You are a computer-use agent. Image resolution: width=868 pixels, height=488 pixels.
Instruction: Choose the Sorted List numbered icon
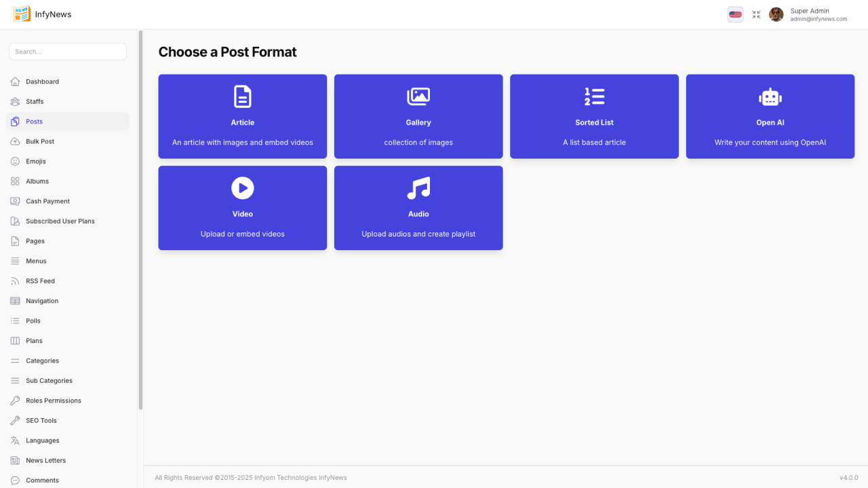[x=594, y=97]
